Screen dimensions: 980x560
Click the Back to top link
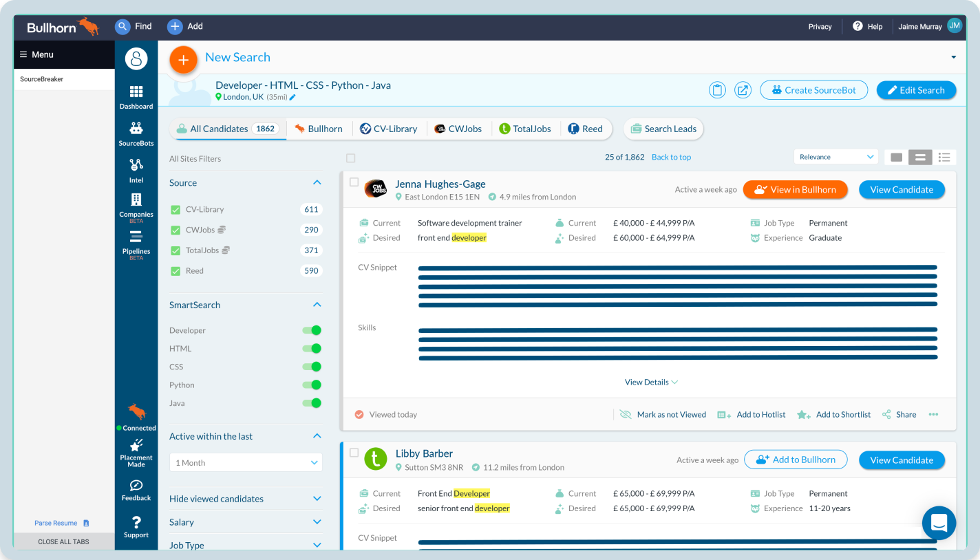pos(671,158)
